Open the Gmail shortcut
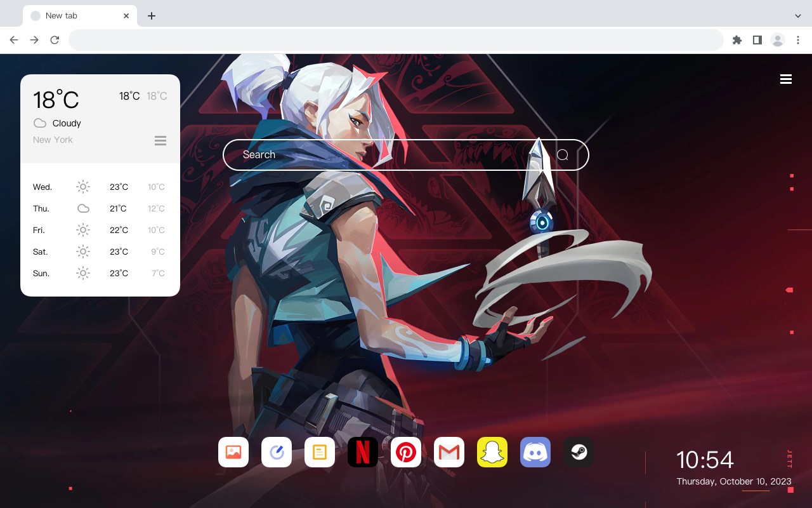This screenshot has height=508, width=812. 449,452
